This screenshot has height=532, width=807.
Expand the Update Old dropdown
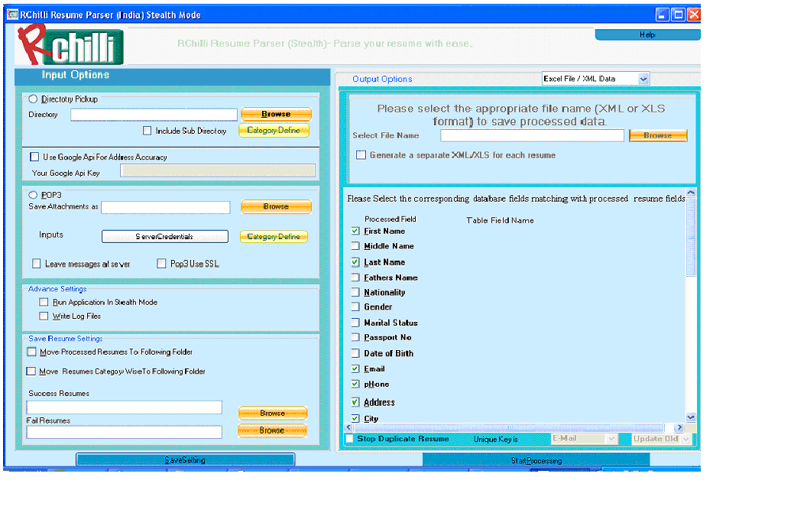tap(685, 439)
